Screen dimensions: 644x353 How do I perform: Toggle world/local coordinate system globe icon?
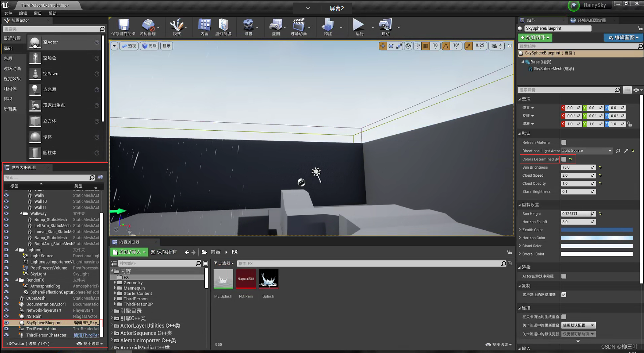pos(408,46)
